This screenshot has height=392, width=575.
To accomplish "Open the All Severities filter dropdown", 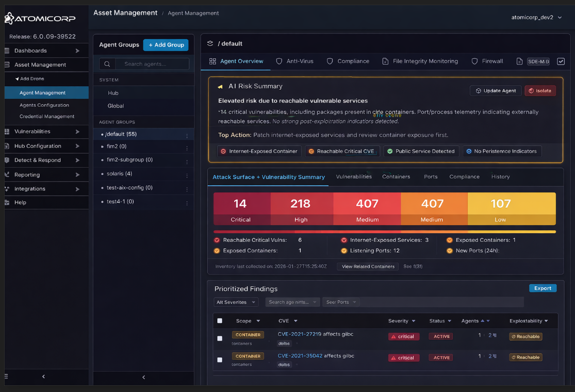I will point(236,302).
